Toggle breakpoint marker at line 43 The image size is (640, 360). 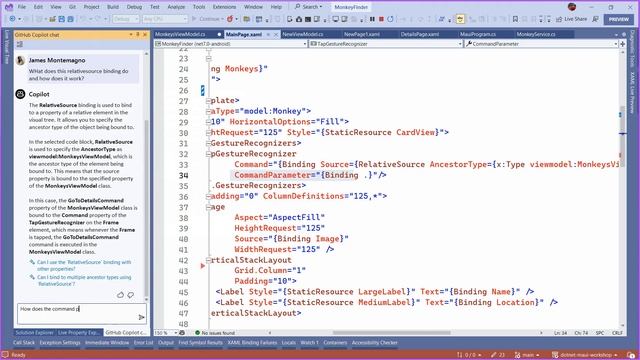click(x=202, y=266)
